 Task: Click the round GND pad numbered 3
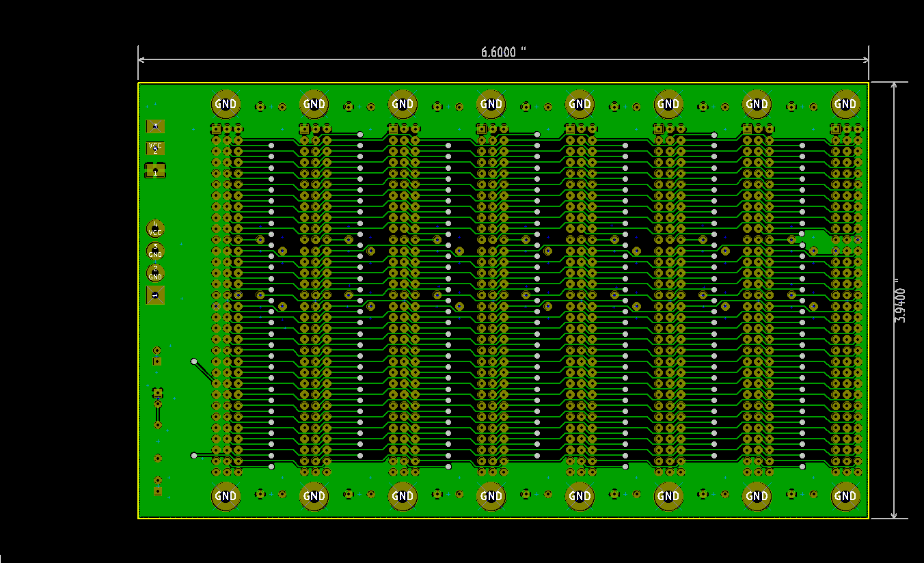pos(155,251)
